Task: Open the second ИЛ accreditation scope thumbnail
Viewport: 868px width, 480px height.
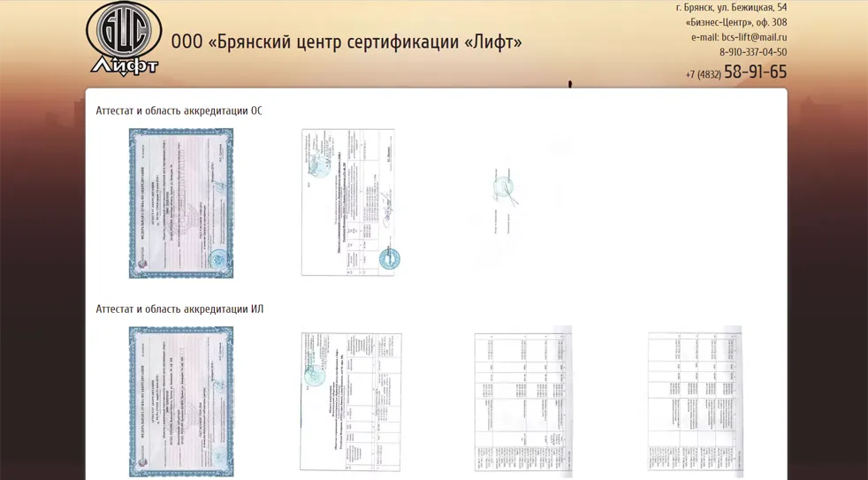Action: 351,402
